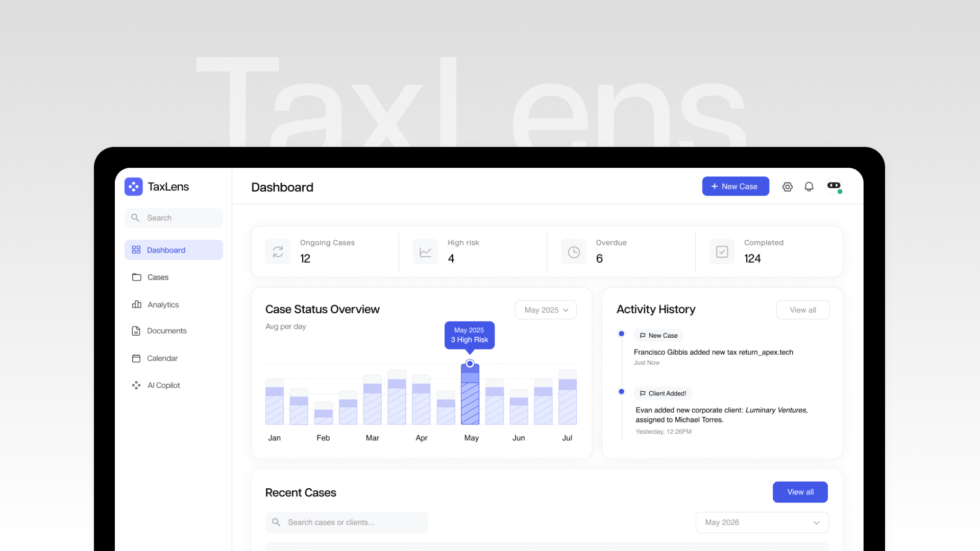Click the Activity History heading
Image resolution: width=980 pixels, height=551 pixels.
[656, 309]
